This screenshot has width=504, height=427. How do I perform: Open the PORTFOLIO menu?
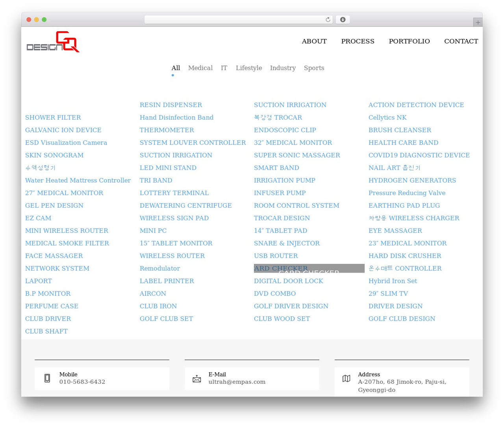pos(409,41)
